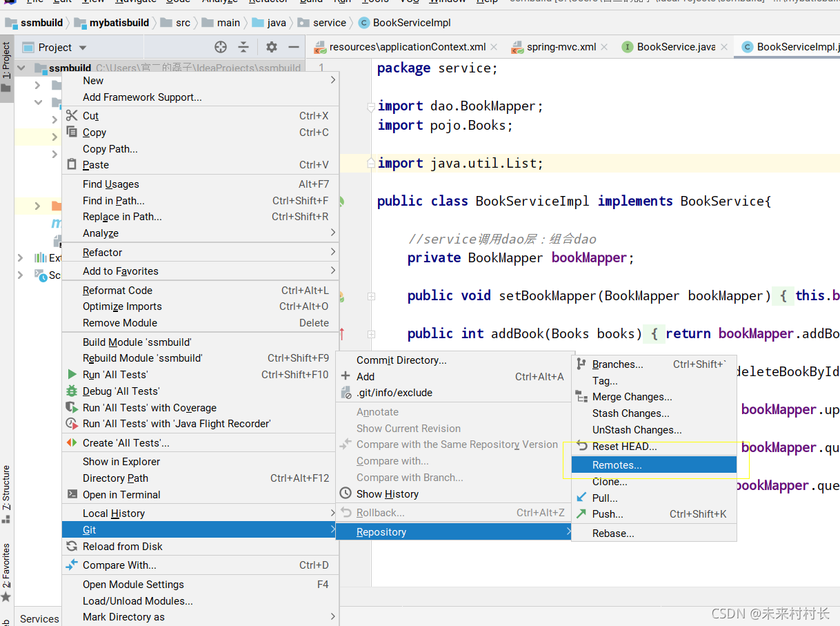Open Project panel gear settings

(272, 47)
